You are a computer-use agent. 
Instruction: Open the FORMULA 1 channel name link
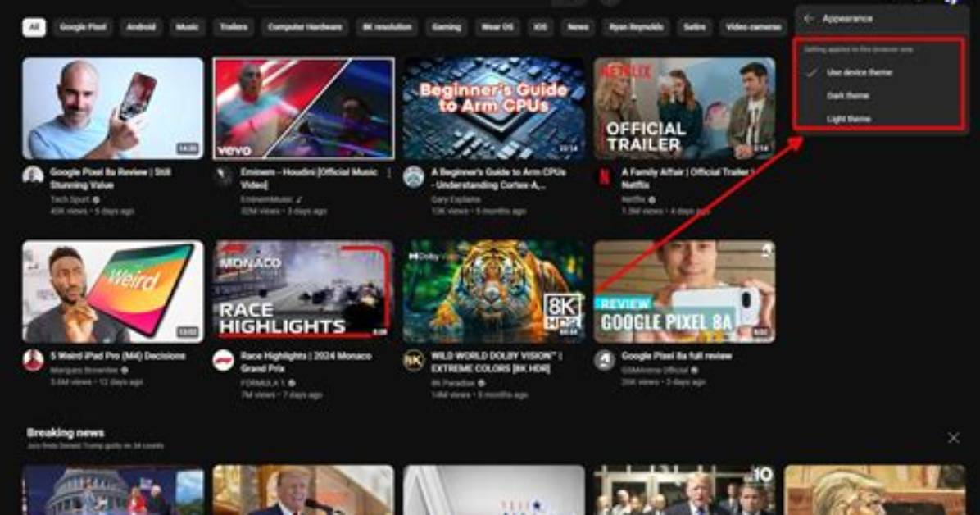click(263, 382)
